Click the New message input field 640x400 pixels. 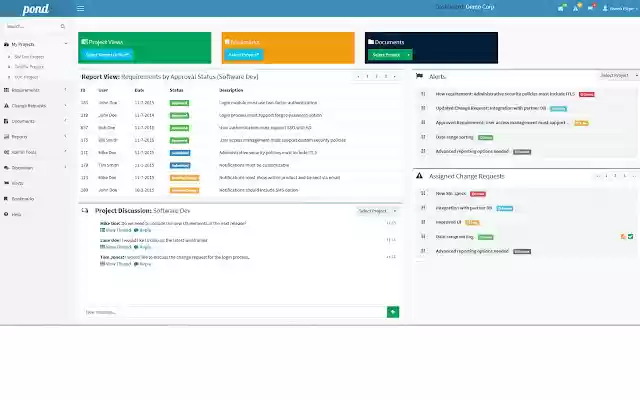tap(235, 312)
